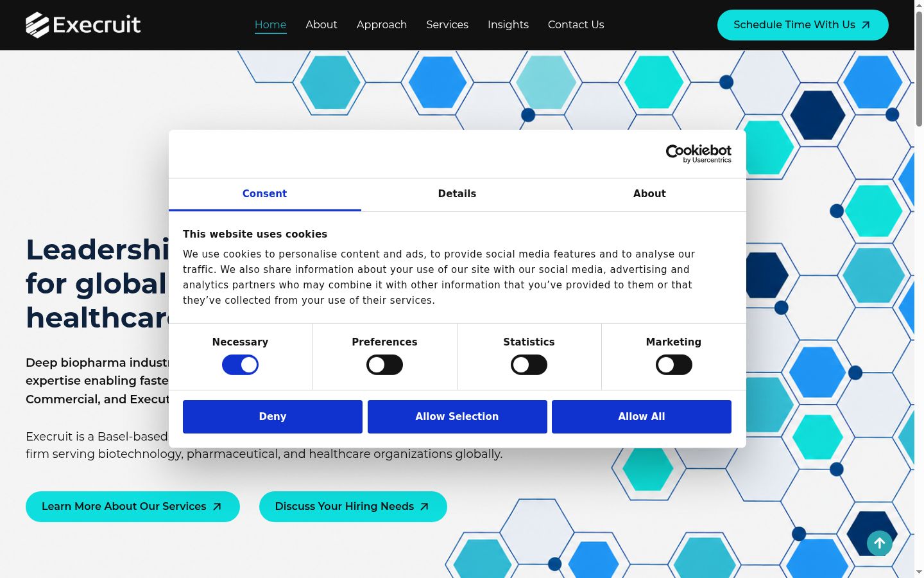Click Discuss Your Hiring Needs button

(x=353, y=507)
